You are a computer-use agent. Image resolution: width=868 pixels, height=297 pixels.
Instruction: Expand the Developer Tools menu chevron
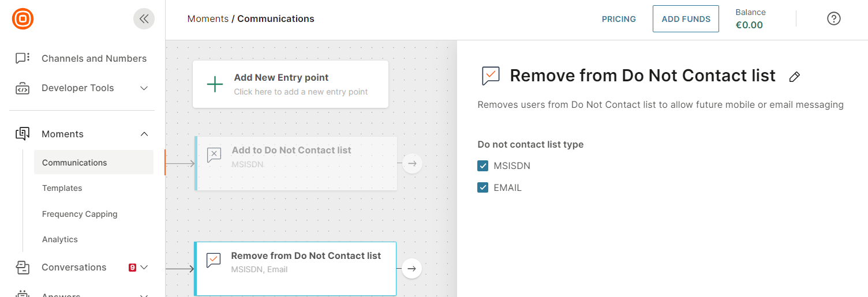click(144, 88)
